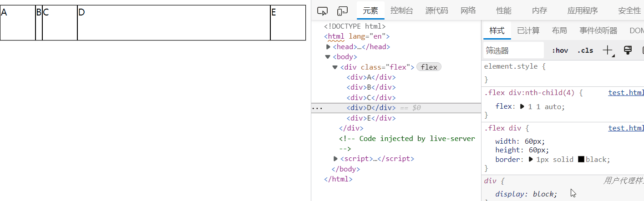
Task: Click box A on the page
Action: 18,23
